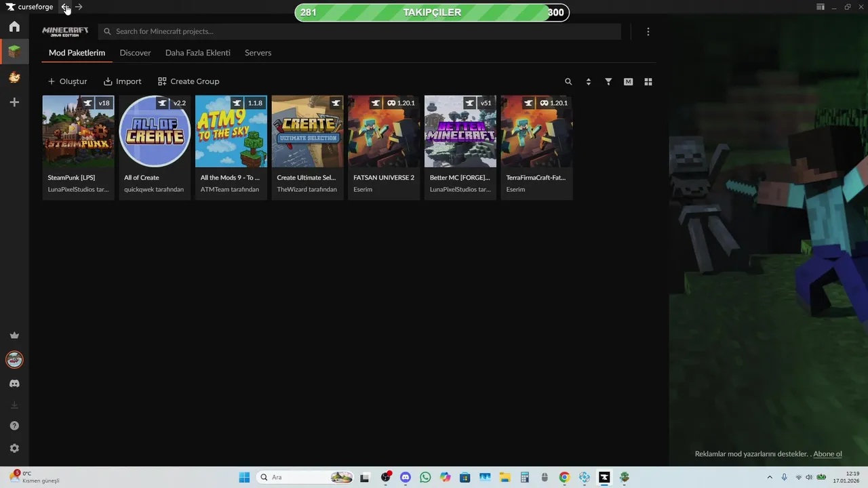The height and width of the screenshot is (488, 868).
Task: Select the chicken game icon in sidebar
Action: coord(14,77)
